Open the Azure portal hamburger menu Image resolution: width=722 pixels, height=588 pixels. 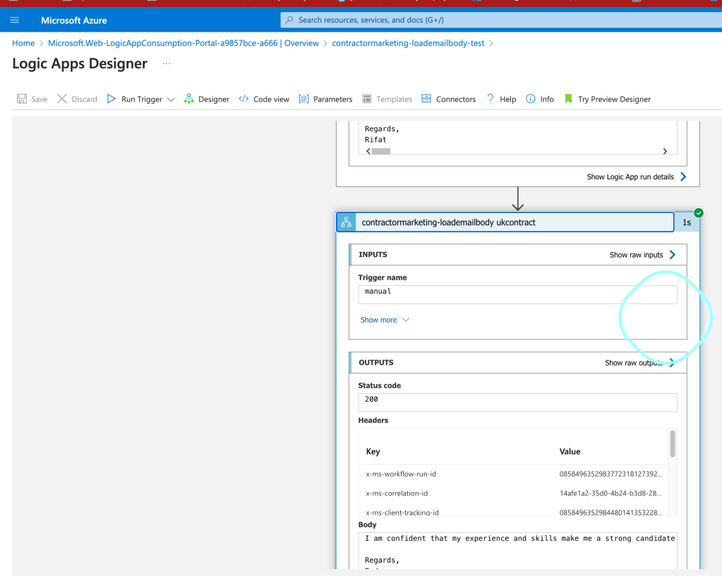[x=14, y=20]
